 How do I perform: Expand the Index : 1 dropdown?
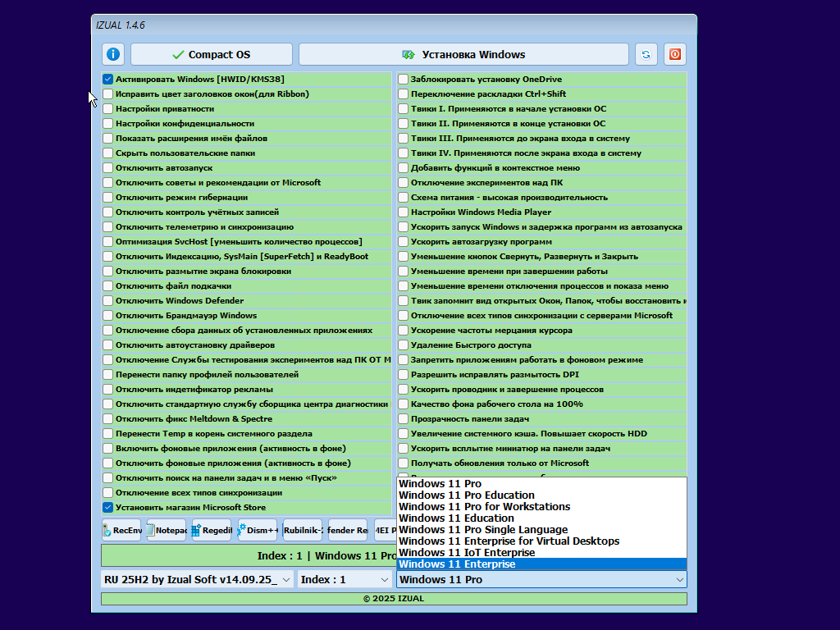coord(345,579)
